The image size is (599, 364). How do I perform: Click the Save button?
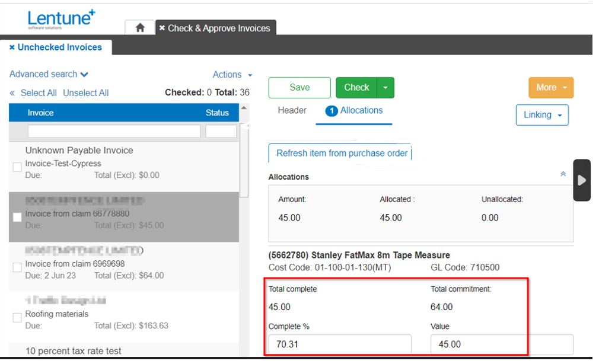[x=299, y=87]
